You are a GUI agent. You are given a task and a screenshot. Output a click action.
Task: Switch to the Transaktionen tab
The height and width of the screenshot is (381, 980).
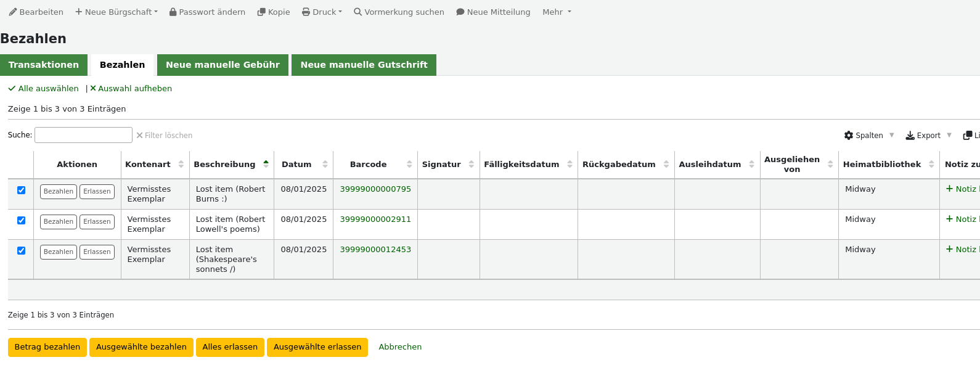tap(44, 65)
